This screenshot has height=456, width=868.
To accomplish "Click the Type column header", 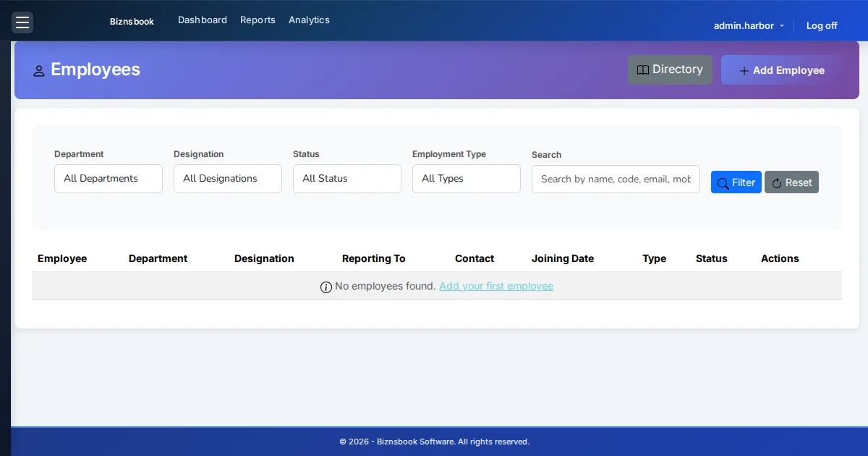I will [655, 258].
